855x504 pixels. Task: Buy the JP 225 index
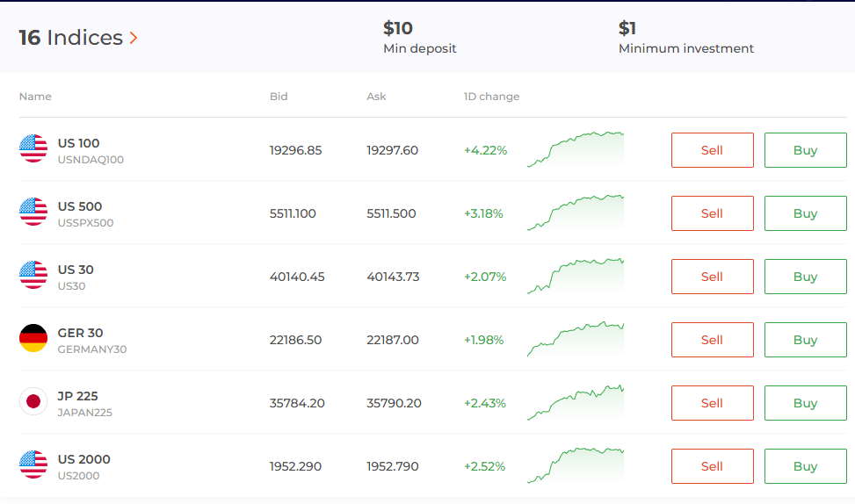click(x=805, y=403)
